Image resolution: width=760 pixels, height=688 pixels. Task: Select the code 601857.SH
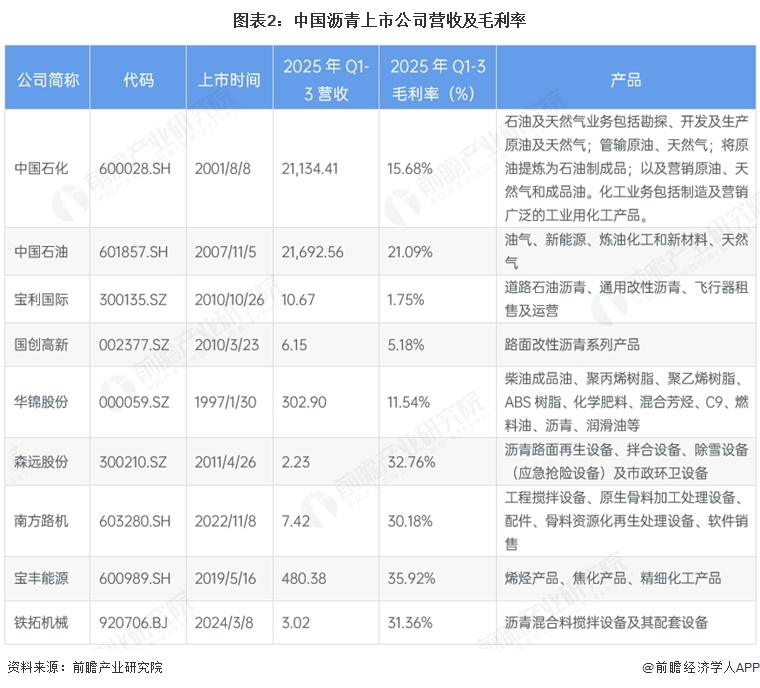click(x=134, y=252)
